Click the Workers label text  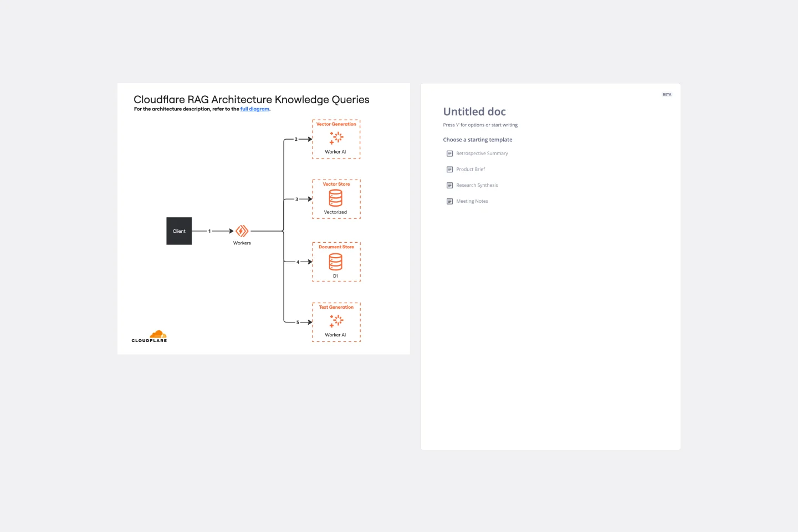[242, 243]
